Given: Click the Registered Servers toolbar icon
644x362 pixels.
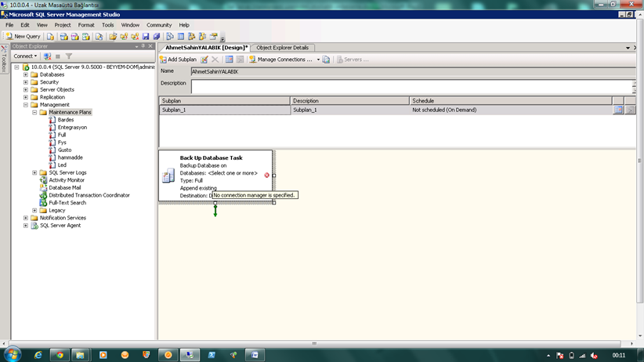Looking at the screenshot, I should (x=170, y=37).
